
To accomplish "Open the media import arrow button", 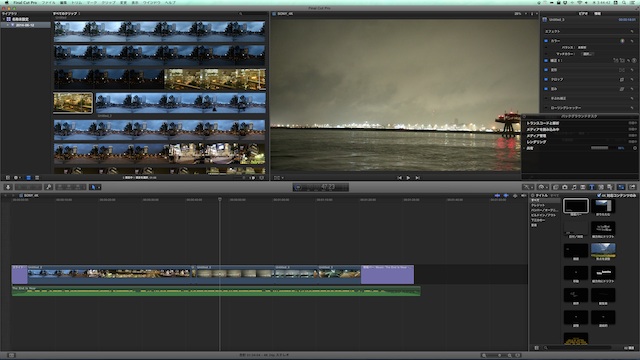I will click(8, 187).
